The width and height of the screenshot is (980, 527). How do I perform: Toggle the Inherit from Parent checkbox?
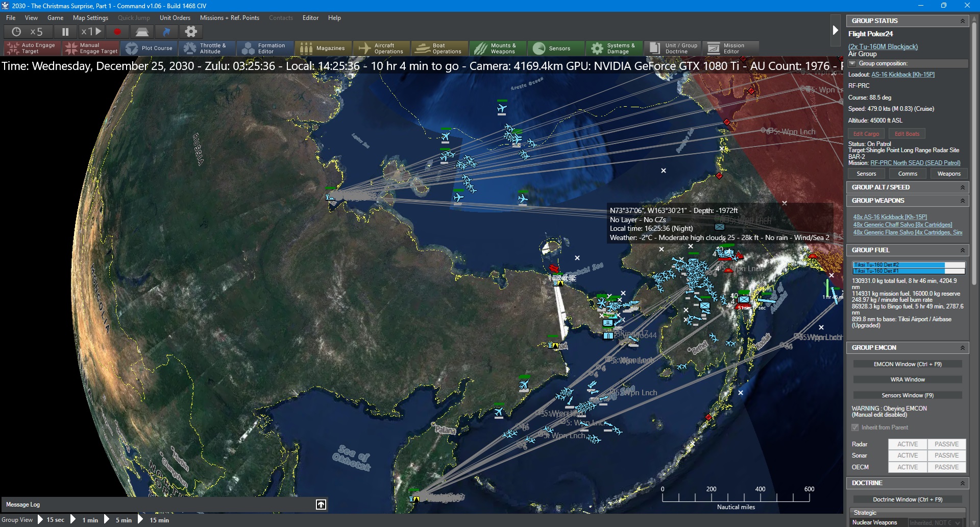(855, 427)
